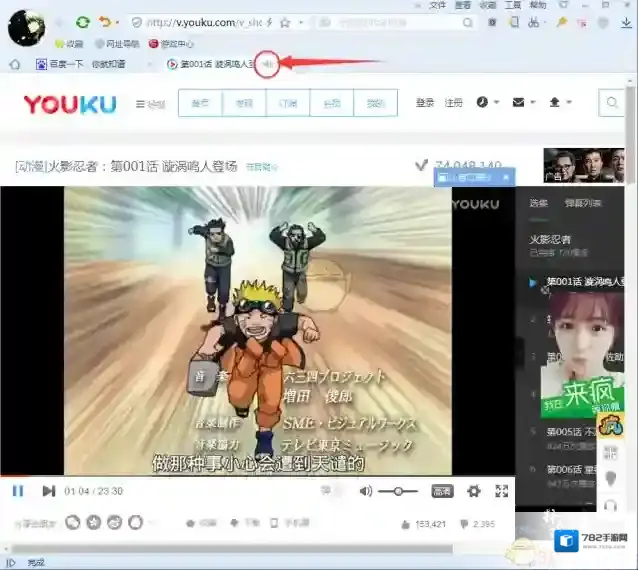
Task: Open scissors screenshot tool icon
Action: pos(533,23)
